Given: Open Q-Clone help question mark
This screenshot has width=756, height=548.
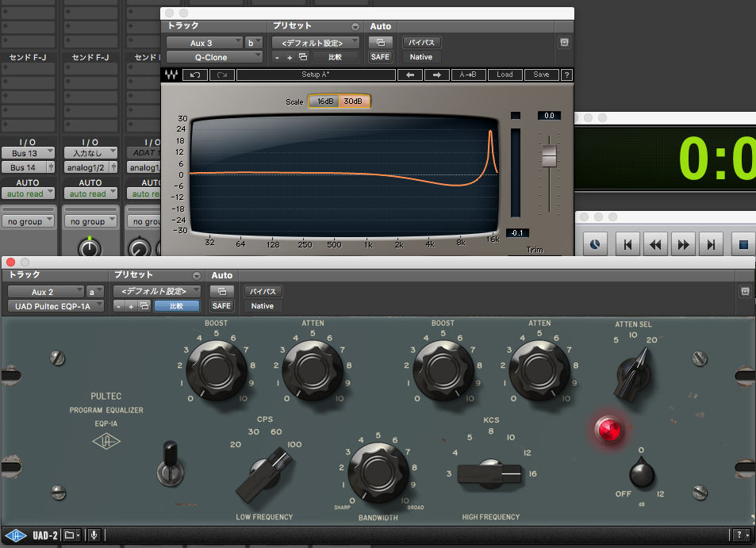Looking at the screenshot, I should [567, 75].
